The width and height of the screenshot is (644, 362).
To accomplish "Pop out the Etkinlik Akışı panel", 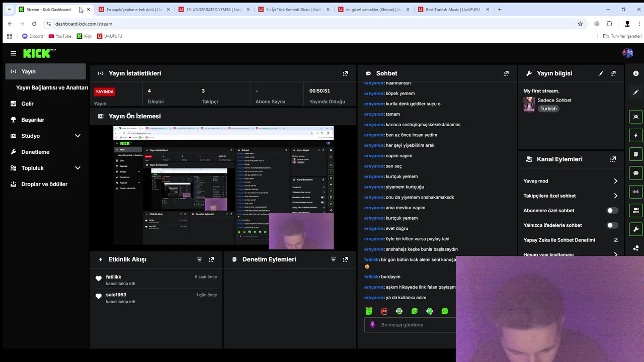I will pos(211,259).
